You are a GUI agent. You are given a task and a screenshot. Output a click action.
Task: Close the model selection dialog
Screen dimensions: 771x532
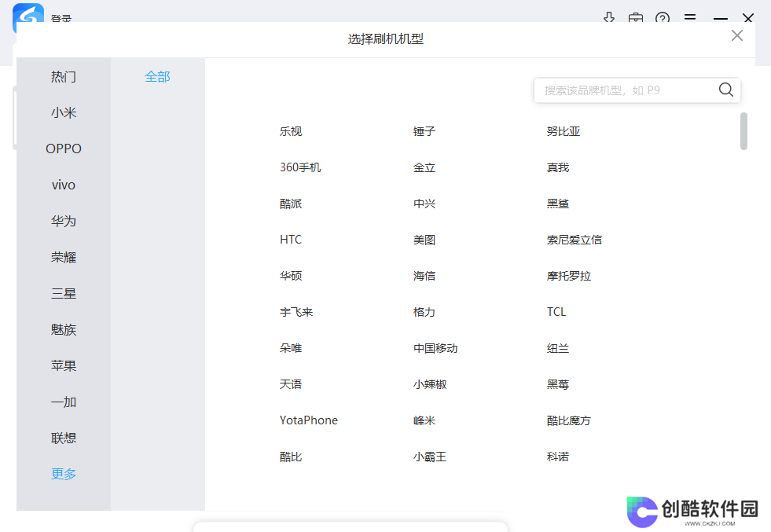pyautogui.click(x=736, y=35)
